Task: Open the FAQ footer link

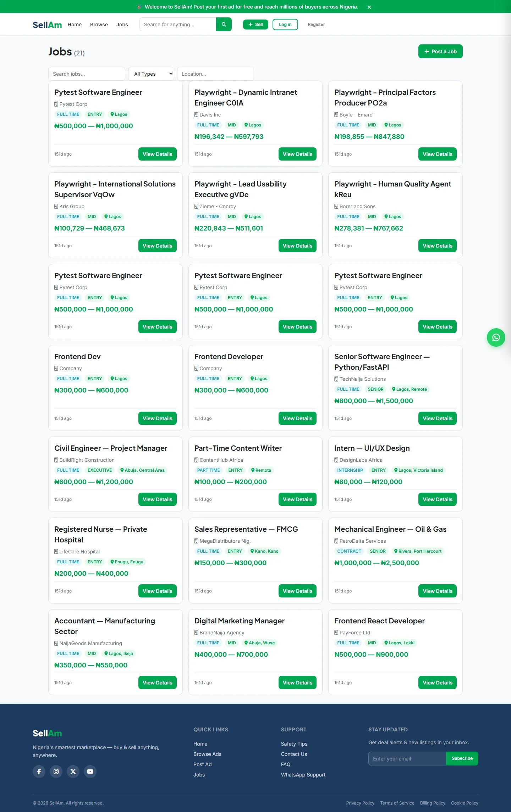Action: [x=286, y=764]
